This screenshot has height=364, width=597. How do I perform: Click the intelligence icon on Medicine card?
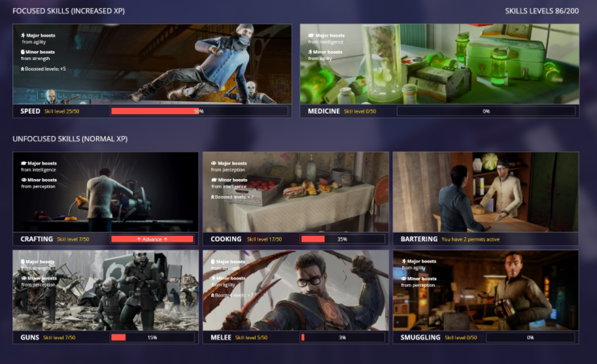point(311,35)
